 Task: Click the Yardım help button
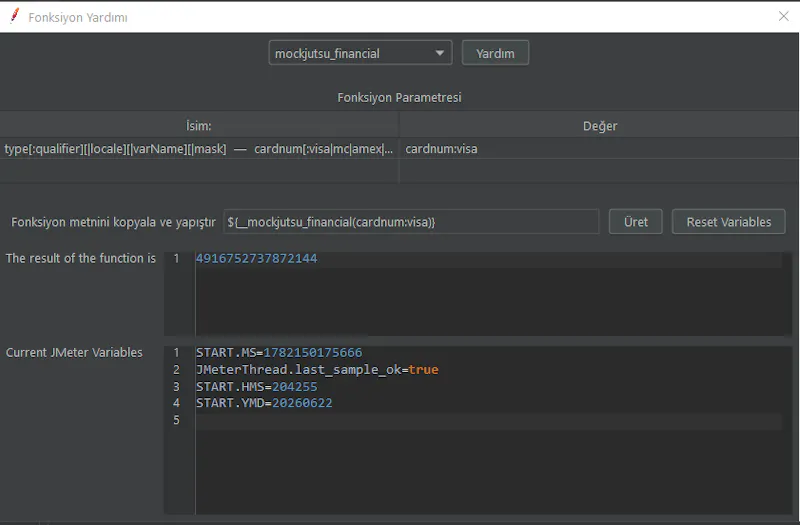[x=495, y=53]
